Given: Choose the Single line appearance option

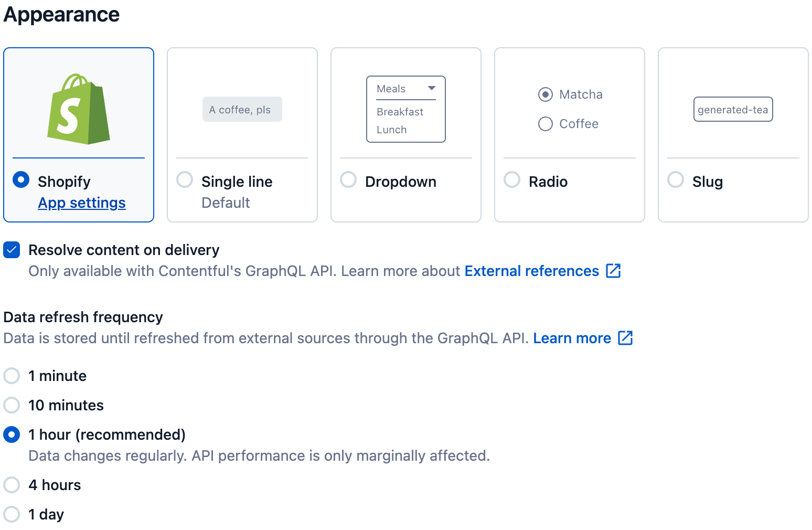Looking at the screenshot, I should click(x=185, y=180).
